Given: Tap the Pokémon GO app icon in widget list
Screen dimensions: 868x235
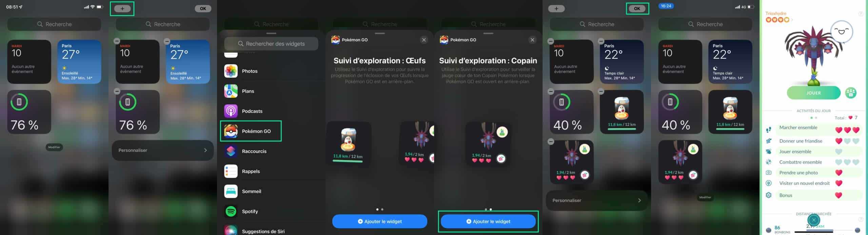Looking at the screenshot, I should pos(231,131).
